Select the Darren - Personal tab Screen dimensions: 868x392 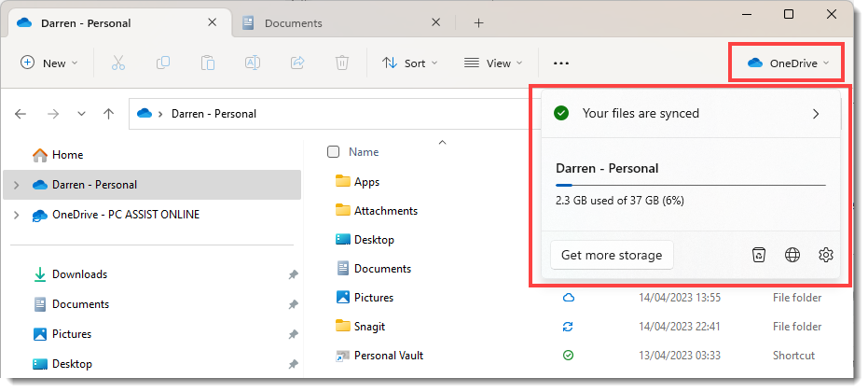click(x=119, y=22)
